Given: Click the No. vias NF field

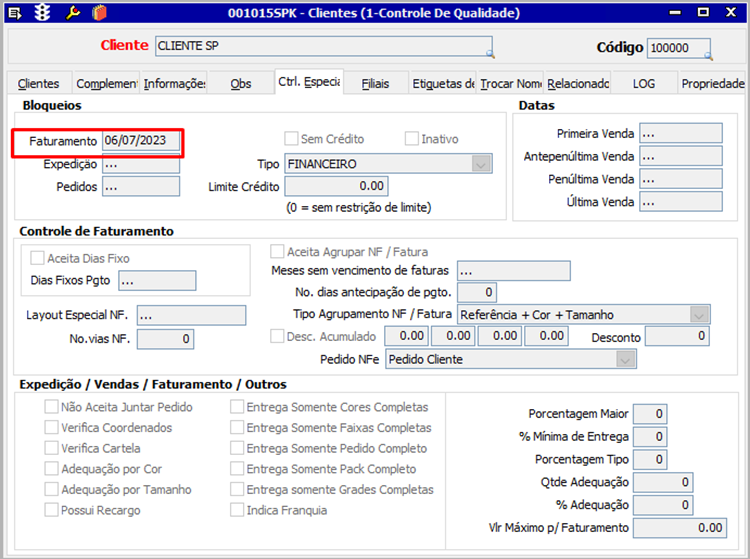Looking at the screenshot, I should [165, 339].
